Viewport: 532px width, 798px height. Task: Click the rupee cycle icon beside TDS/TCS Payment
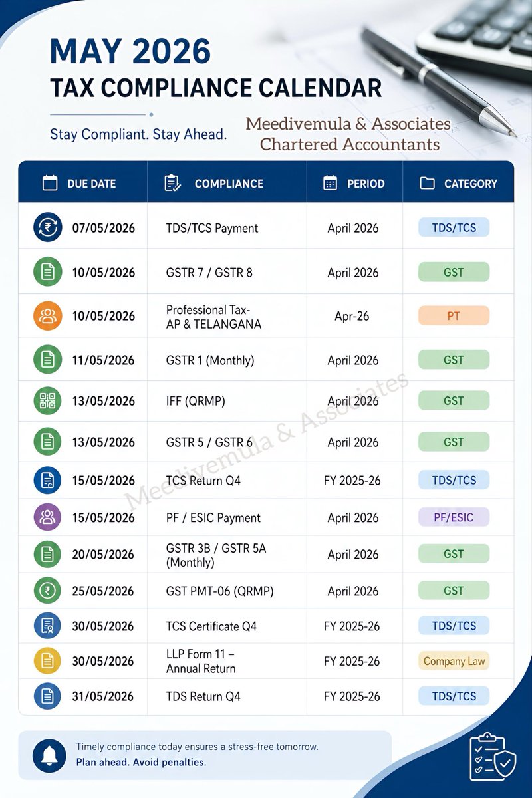click(47, 228)
